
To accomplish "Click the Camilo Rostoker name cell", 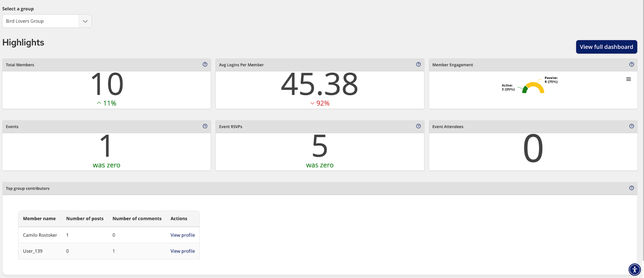I will [40, 235].
